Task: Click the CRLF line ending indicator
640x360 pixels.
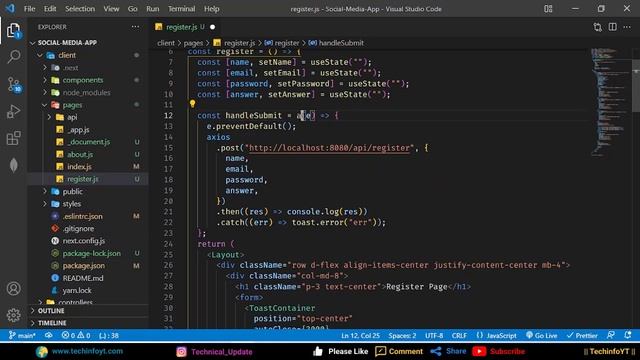Action: pyautogui.click(x=459, y=336)
